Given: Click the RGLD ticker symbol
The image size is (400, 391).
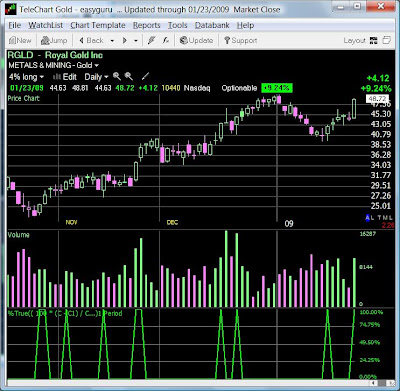Looking at the screenshot, I should click(20, 55).
